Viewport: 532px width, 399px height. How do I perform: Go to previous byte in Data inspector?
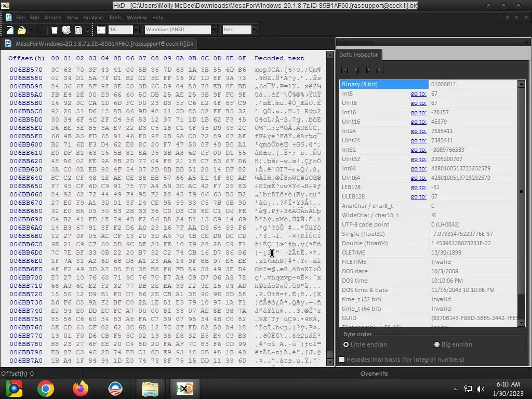pyautogui.click(x=356, y=70)
